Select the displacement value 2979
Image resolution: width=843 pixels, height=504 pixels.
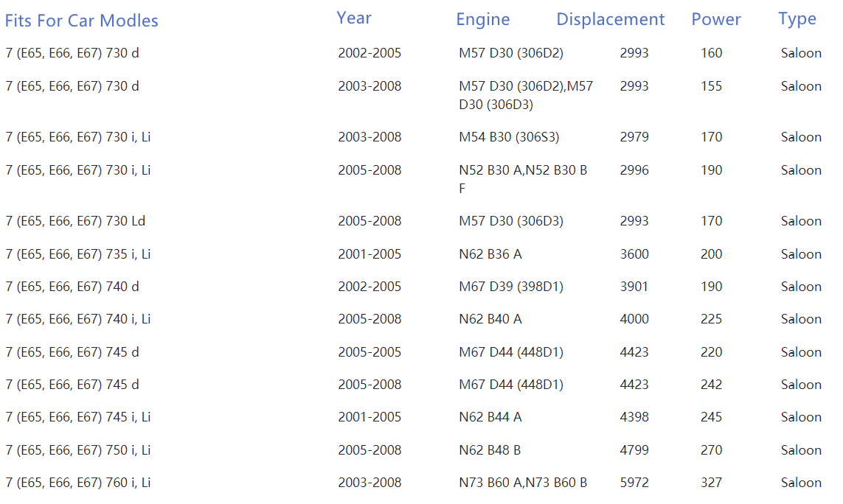[x=634, y=137]
